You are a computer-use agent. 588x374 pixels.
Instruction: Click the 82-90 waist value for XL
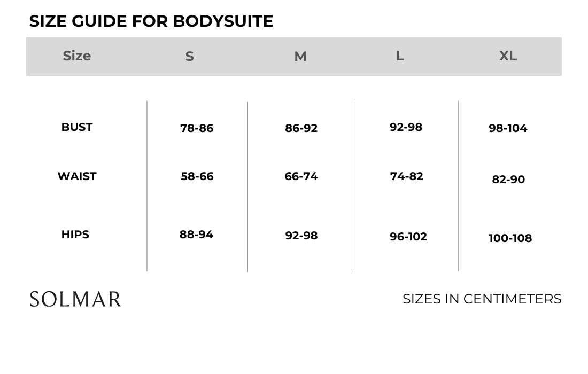coord(508,180)
